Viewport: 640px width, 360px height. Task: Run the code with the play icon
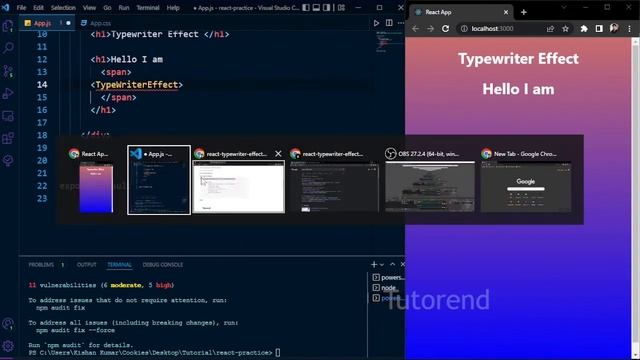pos(376,23)
